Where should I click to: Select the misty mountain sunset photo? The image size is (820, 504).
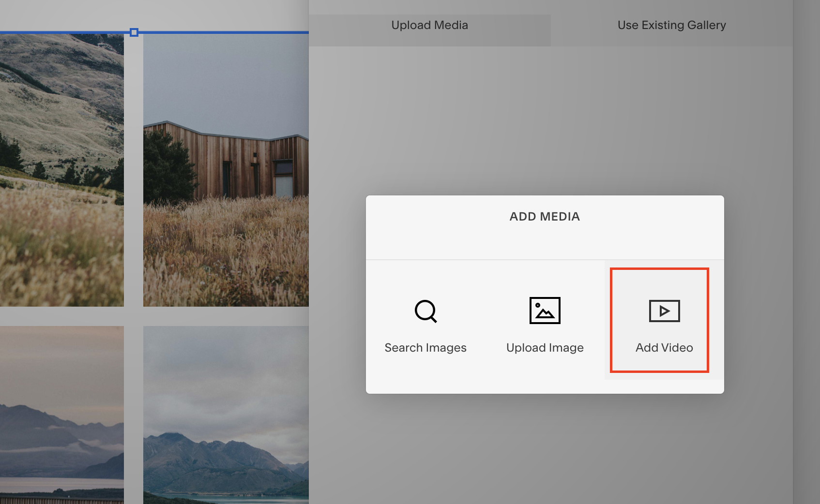tap(62, 415)
